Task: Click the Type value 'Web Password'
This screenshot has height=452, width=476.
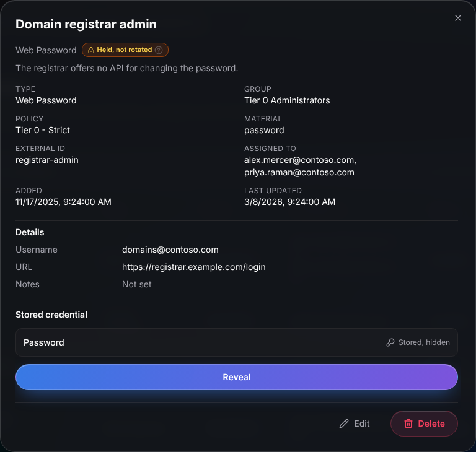Action: [46, 100]
